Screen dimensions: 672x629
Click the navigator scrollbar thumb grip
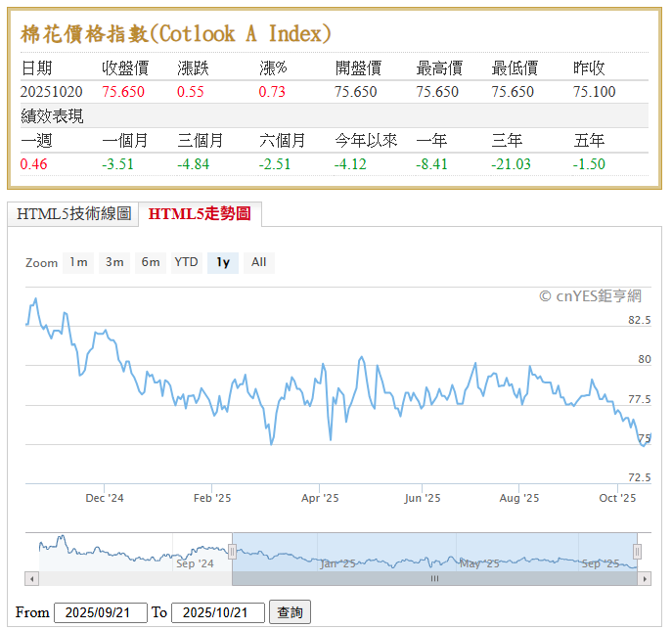(x=434, y=579)
